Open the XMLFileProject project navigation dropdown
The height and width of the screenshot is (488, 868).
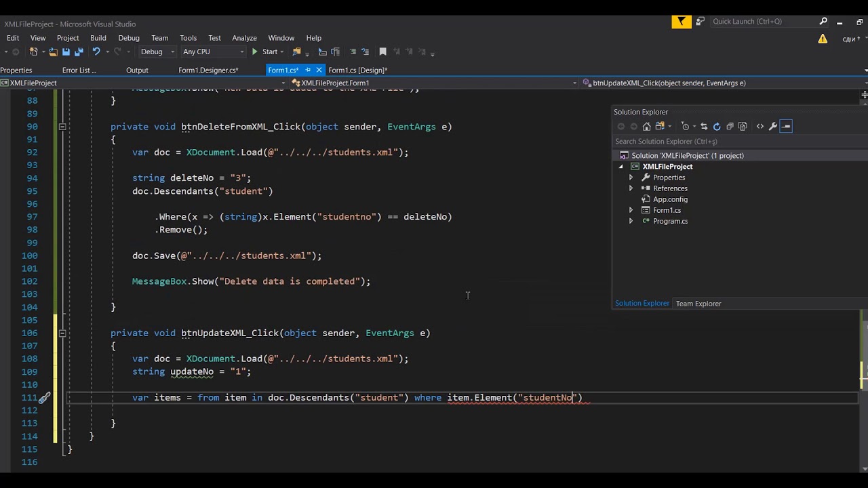pos(144,83)
